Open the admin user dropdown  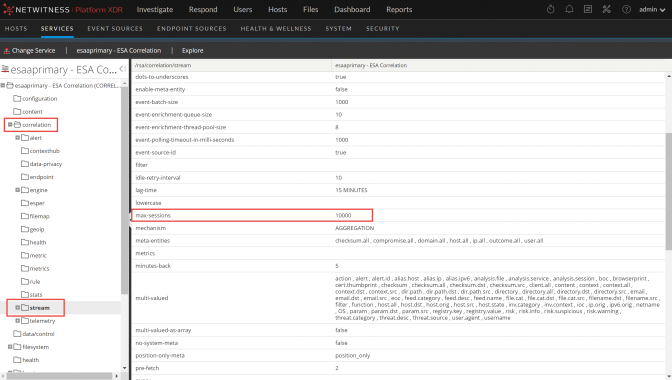(x=652, y=9)
